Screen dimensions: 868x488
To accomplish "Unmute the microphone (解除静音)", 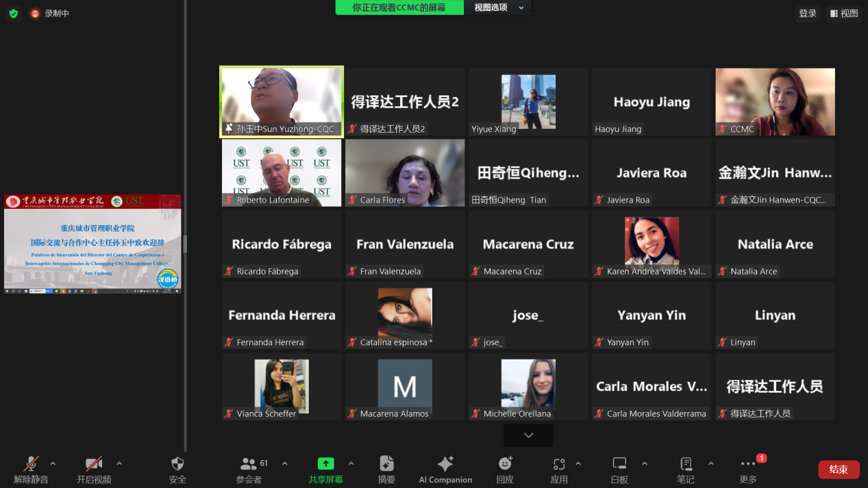I will point(32,464).
